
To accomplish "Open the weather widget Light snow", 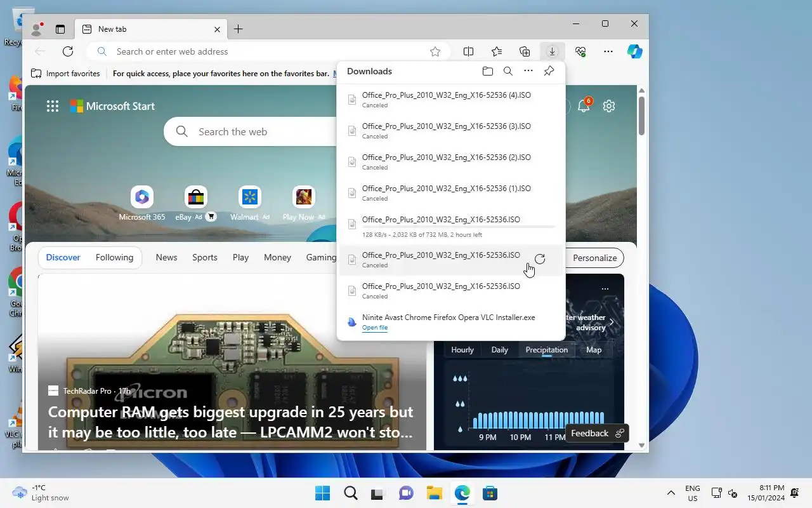I will 40,493.
